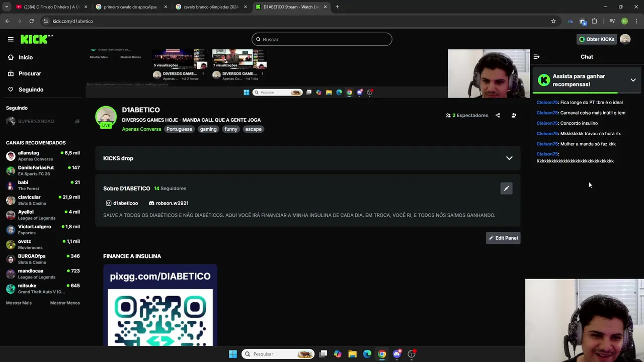This screenshot has height=362, width=644.
Task: Open the Kick hamburger menu
Action: (11, 39)
